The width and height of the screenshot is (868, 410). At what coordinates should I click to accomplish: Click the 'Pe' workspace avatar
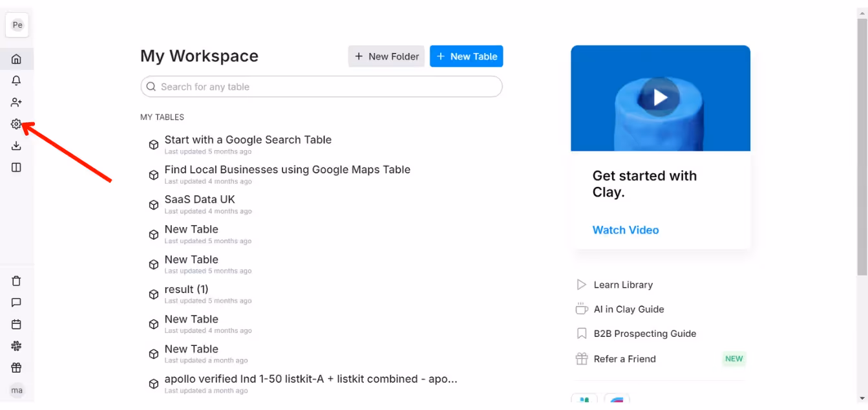pyautogui.click(x=17, y=25)
